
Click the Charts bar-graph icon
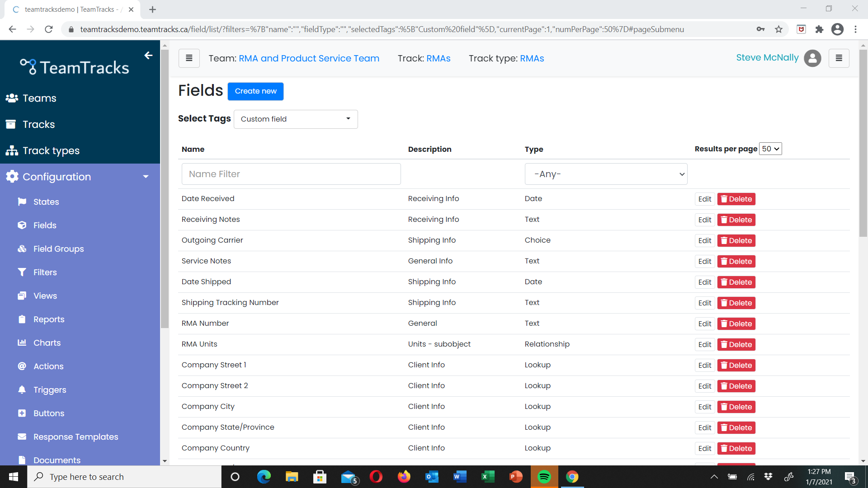pos(22,343)
